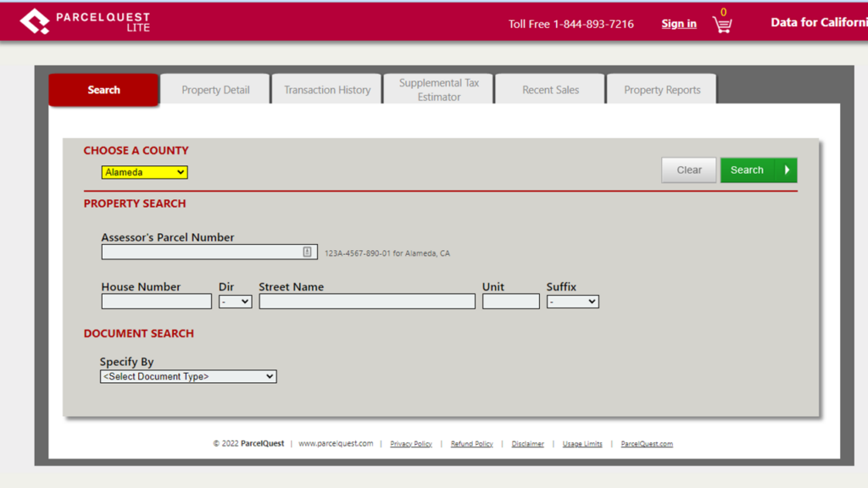This screenshot has height=488, width=868.
Task: Open the Alameda county dropdown
Action: pyautogui.click(x=144, y=173)
